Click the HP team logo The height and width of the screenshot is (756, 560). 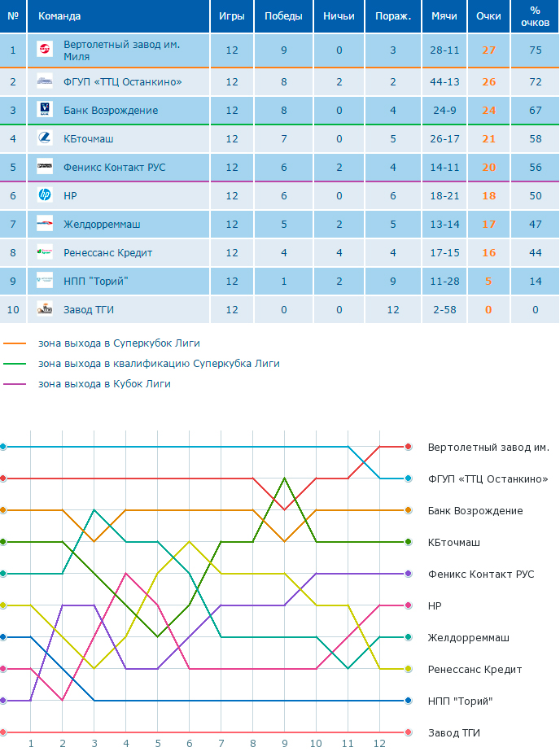point(45,194)
